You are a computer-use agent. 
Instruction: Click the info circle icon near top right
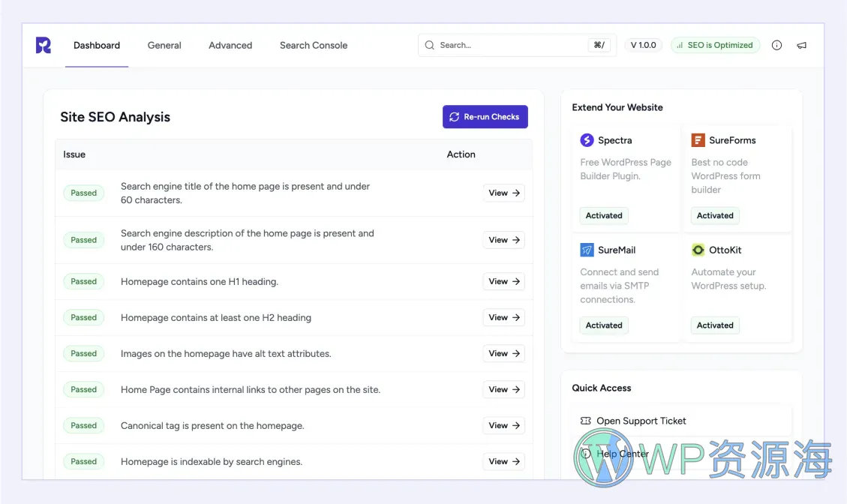pos(776,45)
